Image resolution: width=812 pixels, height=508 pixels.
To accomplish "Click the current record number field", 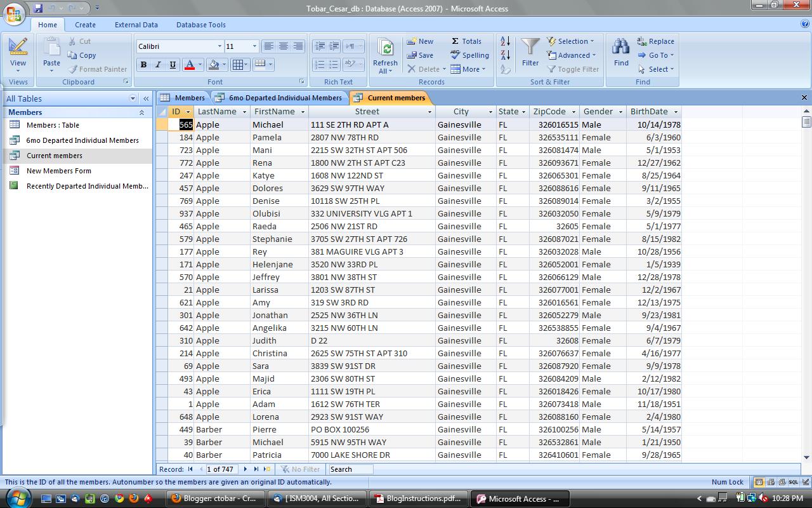I will pos(221,469).
